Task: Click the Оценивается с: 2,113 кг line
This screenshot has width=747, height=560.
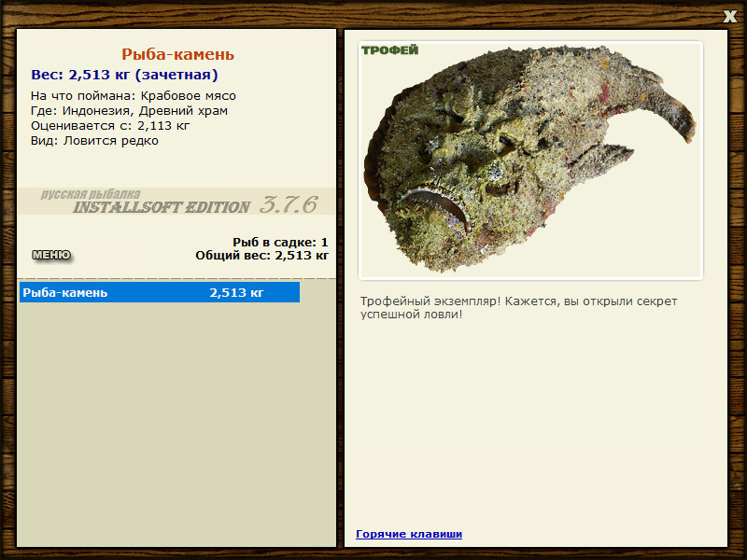Action: [110, 126]
